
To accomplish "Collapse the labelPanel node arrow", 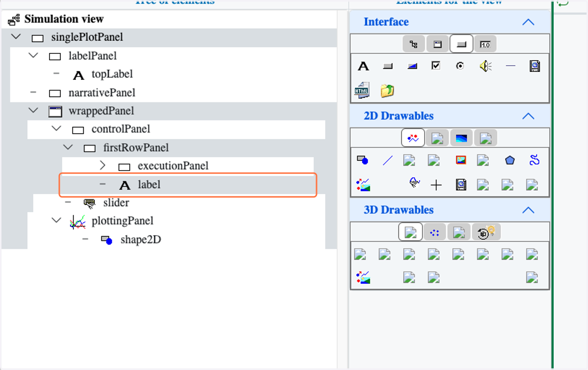I will pyautogui.click(x=33, y=55).
